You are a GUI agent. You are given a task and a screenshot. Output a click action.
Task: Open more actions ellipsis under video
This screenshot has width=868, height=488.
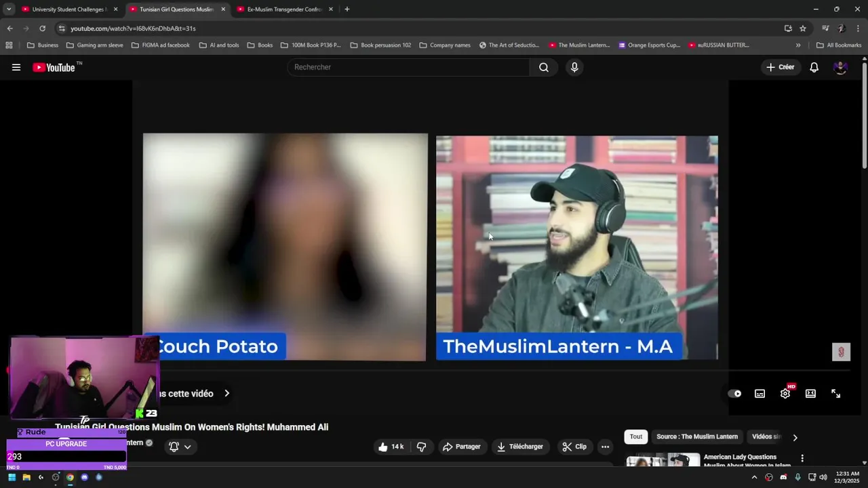point(605,447)
